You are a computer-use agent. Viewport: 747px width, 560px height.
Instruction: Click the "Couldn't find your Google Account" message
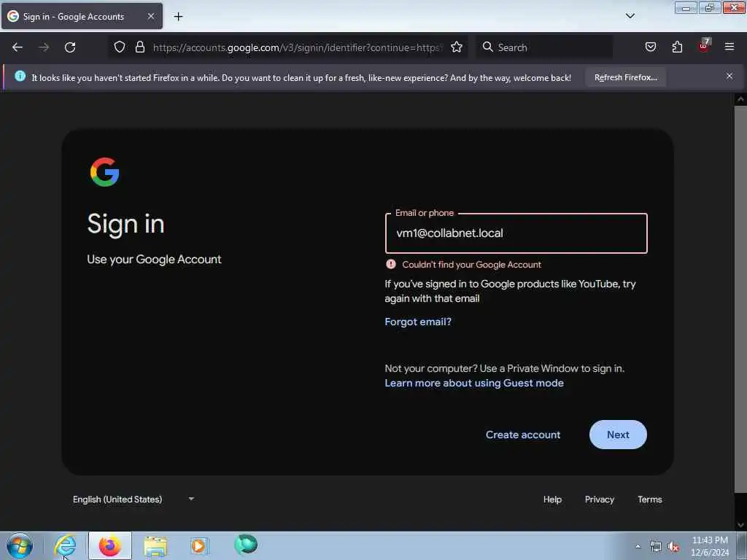pos(472,265)
